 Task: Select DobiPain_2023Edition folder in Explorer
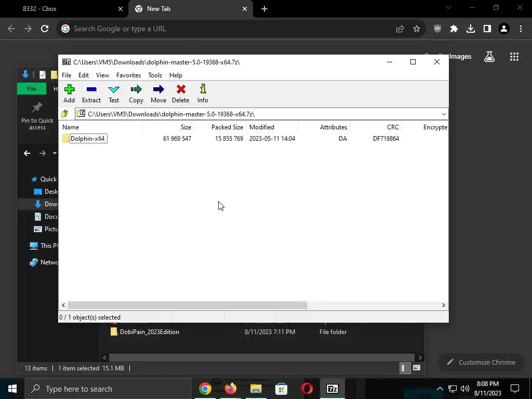point(149,332)
